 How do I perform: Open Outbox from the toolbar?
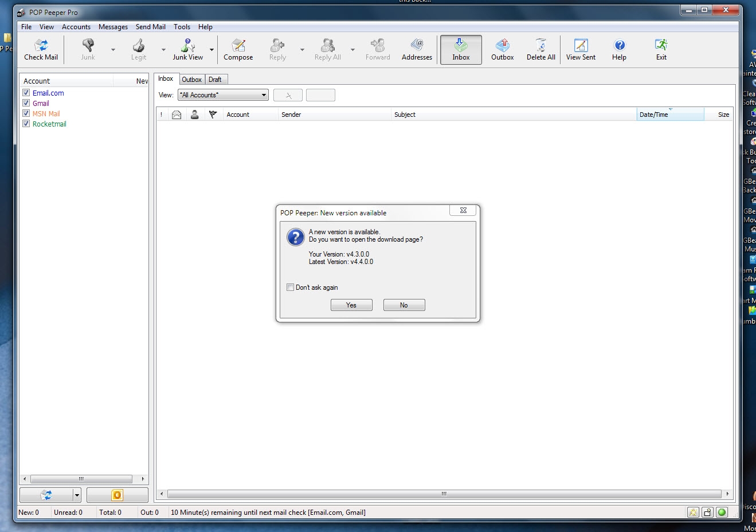click(x=503, y=49)
